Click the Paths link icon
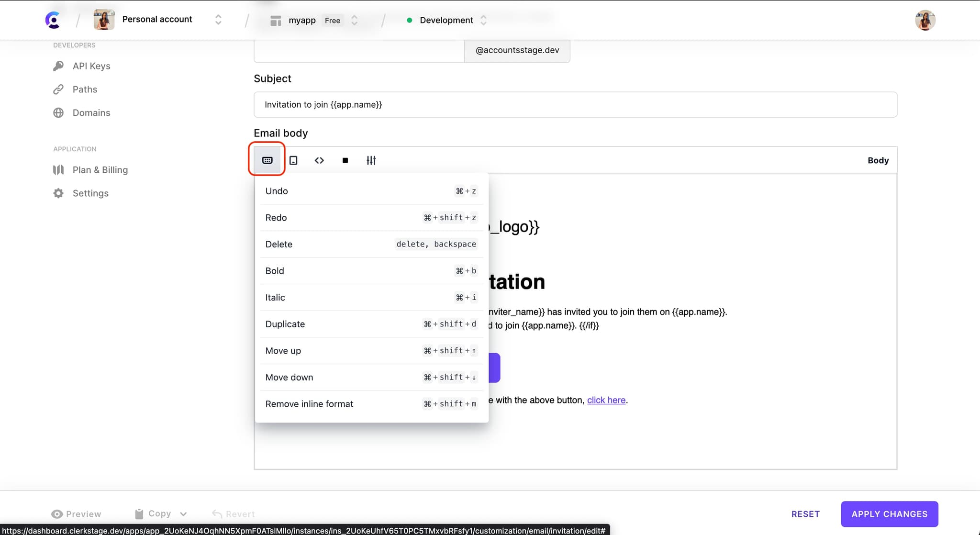The width and height of the screenshot is (980, 535). click(58, 89)
